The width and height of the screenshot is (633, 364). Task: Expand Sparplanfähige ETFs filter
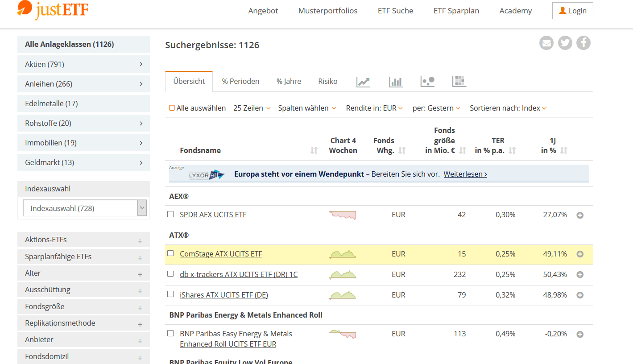pyautogui.click(x=84, y=257)
